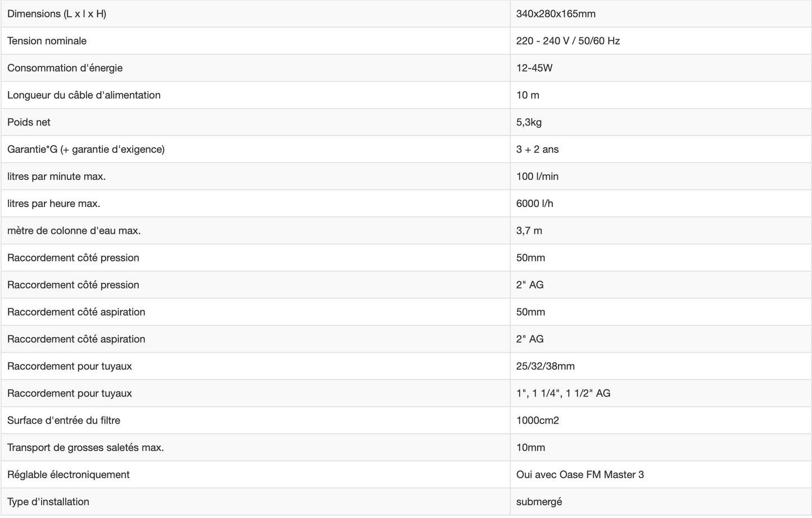Viewport: 812px width, 518px height.
Task: Click the "Tension nominale" row label
Action: 47,41
